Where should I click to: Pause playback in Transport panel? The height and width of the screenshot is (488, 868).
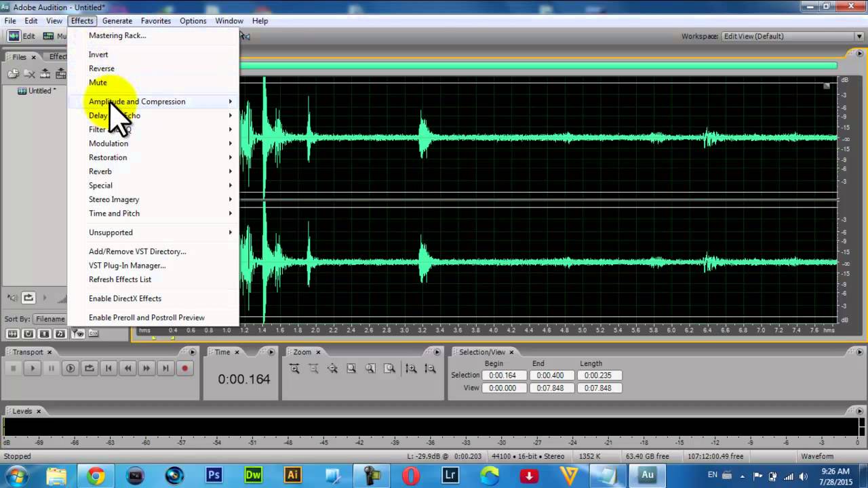click(51, 368)
